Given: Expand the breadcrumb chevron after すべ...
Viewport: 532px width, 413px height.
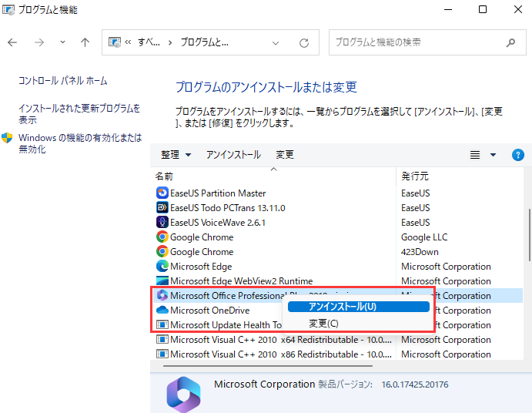Looking at the screenshot, I should [x=170, y=43].
